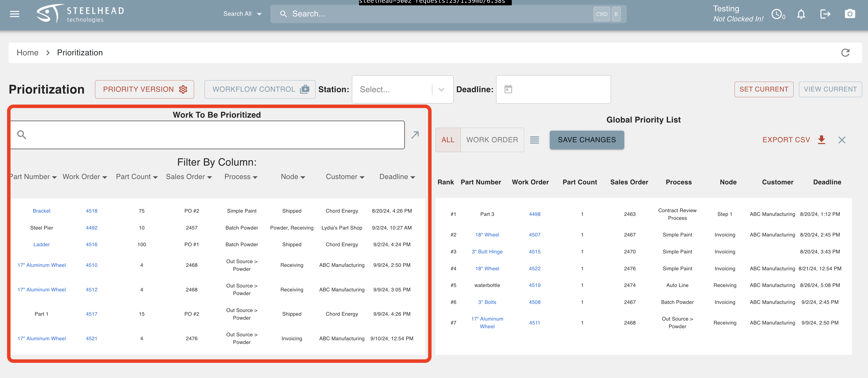Click the Testing Not Clocked In status
Viewport: 868px width, 378px height.
(738, 14)
